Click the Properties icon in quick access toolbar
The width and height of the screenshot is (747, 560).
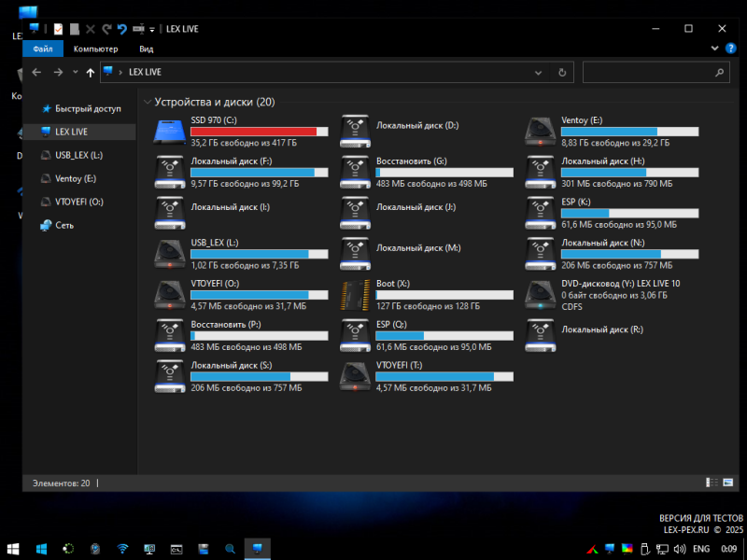pos(59,29)
